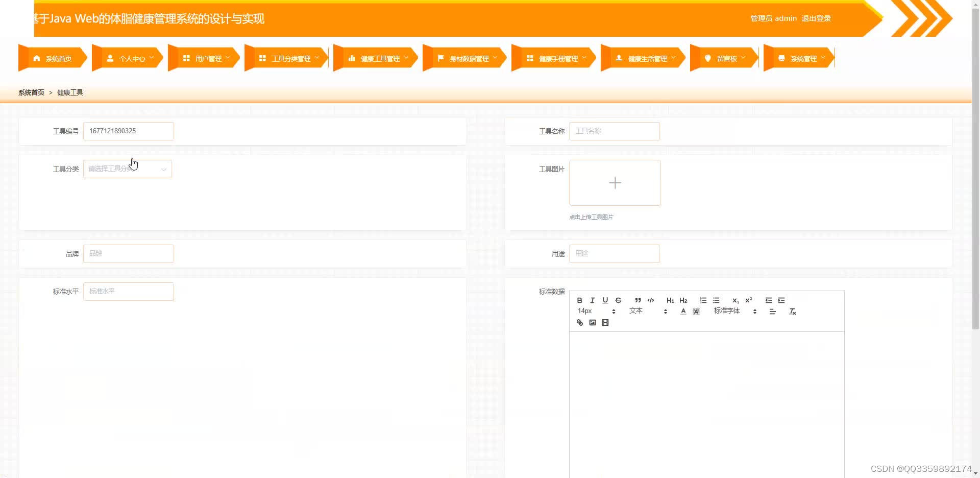The height and width of the screenshot is (478, 980).
Task: Apply Heading 1 style
Action: [670, 300]
